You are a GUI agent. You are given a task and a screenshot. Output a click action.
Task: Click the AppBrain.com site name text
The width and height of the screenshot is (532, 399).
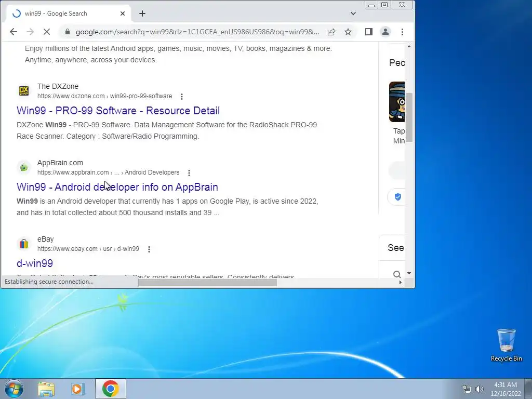tap(60, 163)
